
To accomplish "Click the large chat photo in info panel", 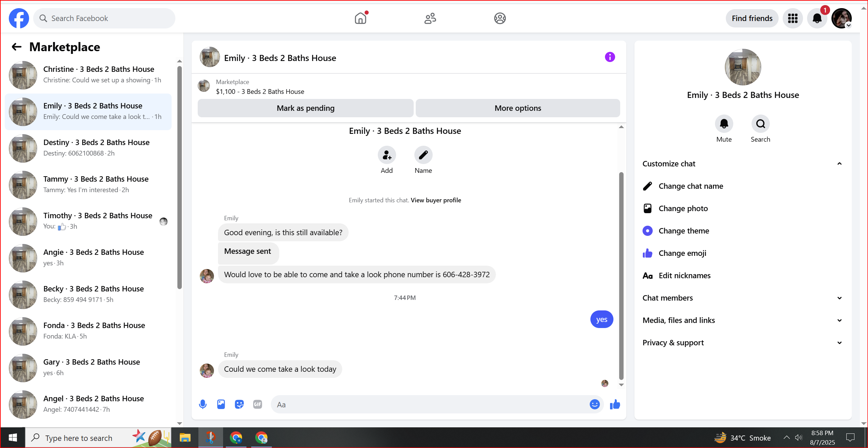I will pos(743,67).
